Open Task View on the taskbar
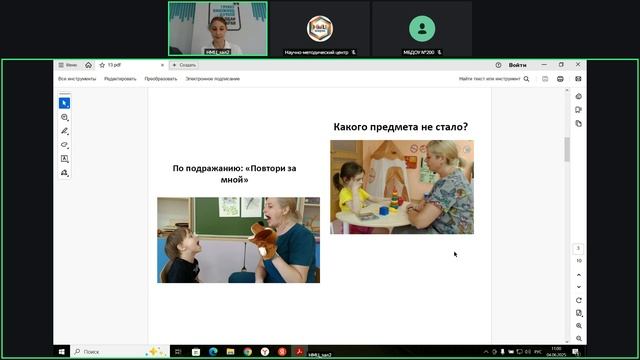 click(178, 351)
